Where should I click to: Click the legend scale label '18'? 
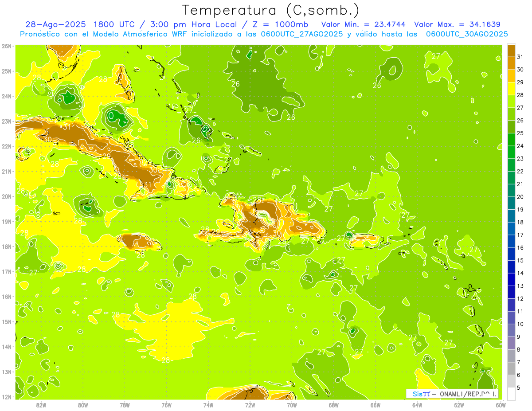[x=520, y=222]
